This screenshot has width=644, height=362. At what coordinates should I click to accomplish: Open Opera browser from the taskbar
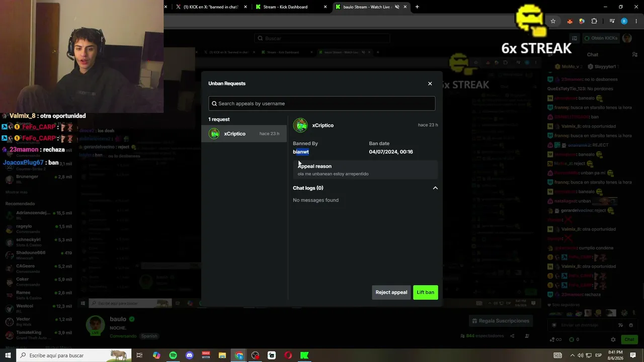click(288, 355)
